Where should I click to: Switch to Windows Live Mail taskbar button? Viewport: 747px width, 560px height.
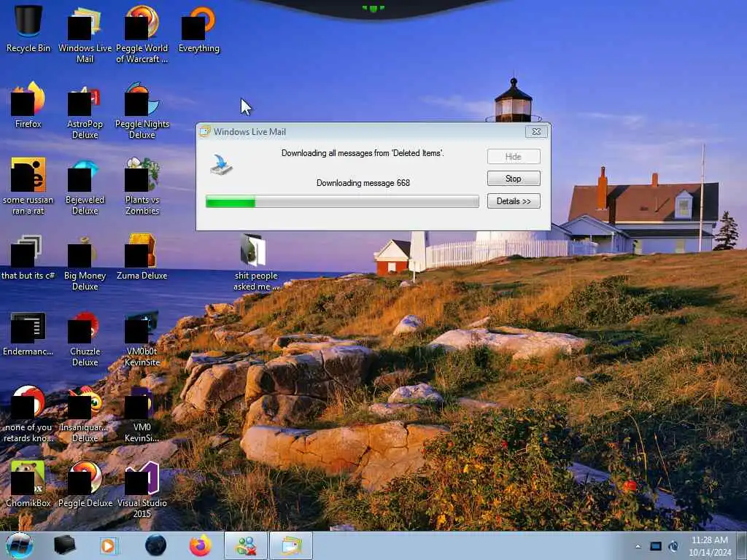coord(291,545)
